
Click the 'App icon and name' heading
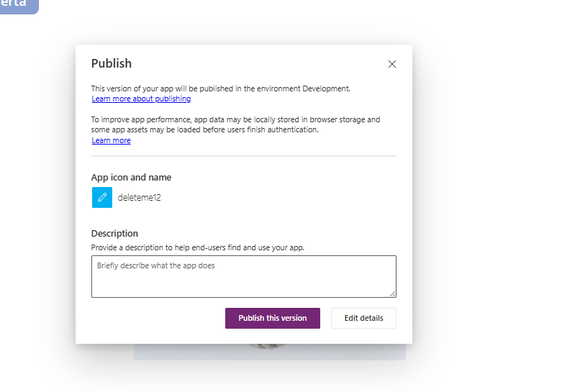pos(131,178)
